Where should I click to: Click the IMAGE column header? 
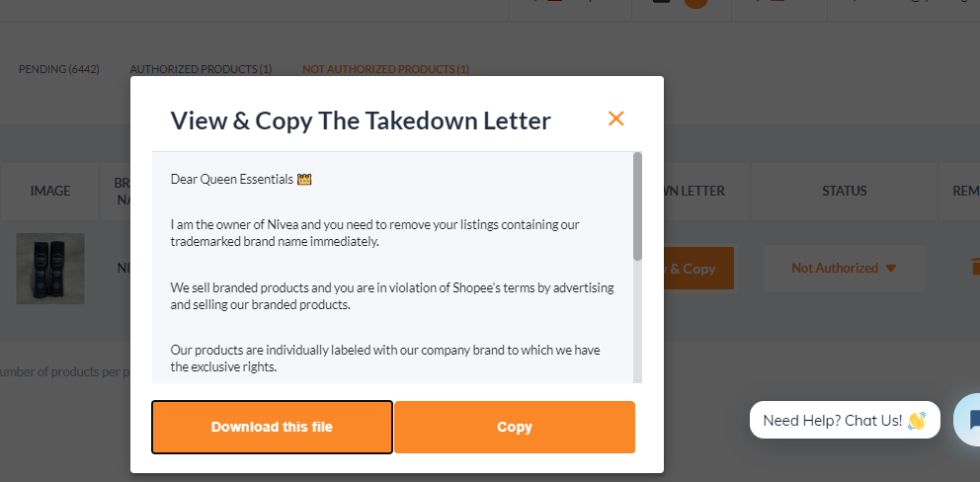tap(50, 191)
